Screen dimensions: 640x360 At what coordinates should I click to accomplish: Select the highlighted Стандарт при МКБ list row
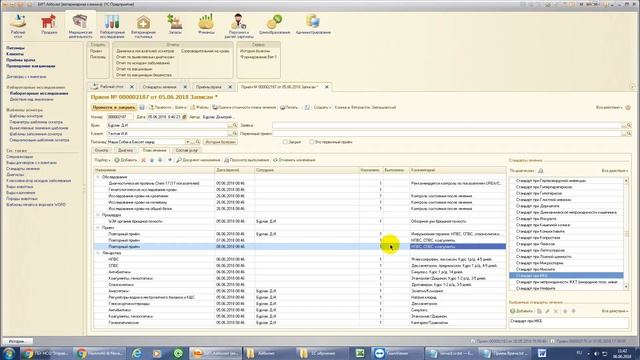click(x=567, y=276)
